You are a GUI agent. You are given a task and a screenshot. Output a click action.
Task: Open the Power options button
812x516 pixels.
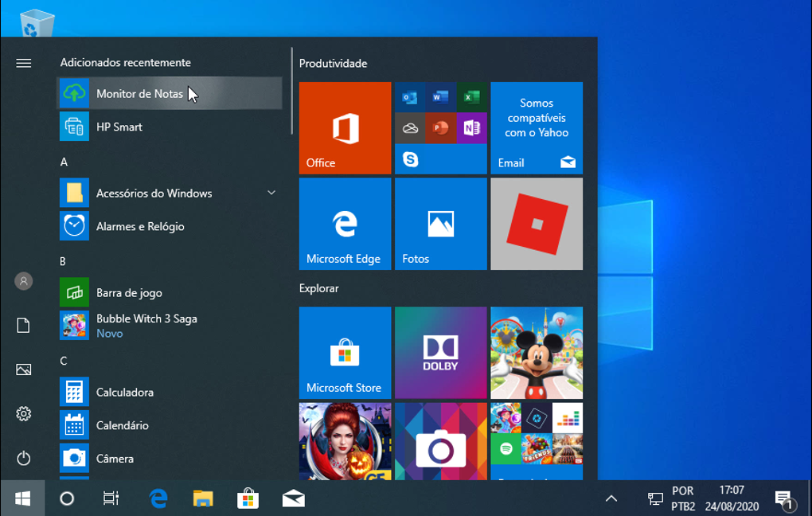[23, 458]
